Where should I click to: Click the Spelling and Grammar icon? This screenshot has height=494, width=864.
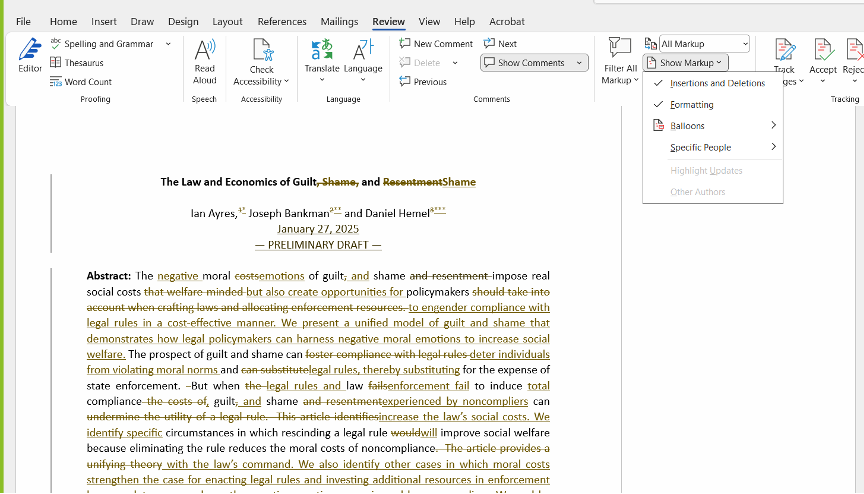click(x=56, y=44)
